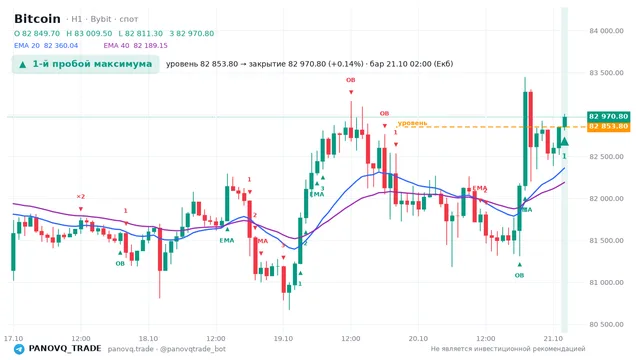Click the open value O 82 849.70
The width and height of the screenshot is (640, 360).
[x=37, y=33]
